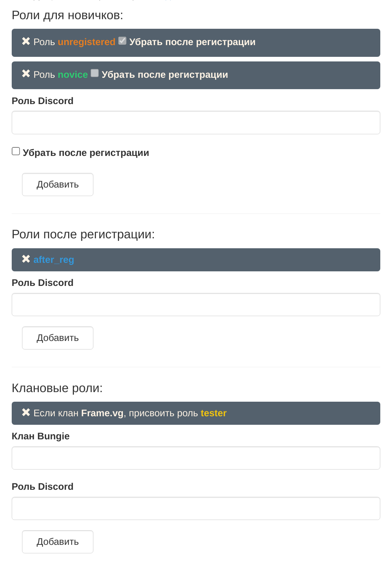
Task: Select the Клан Bungie input field
Action: coord(196,458)
